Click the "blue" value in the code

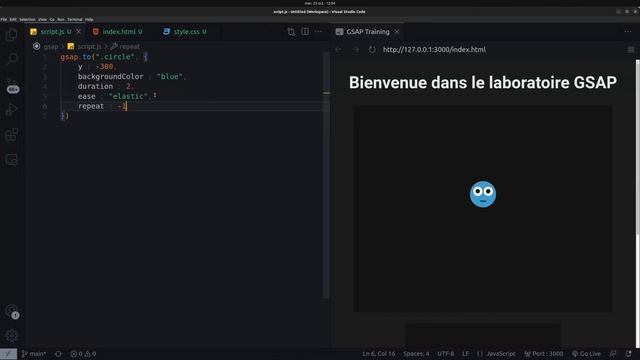coord(170,76)
